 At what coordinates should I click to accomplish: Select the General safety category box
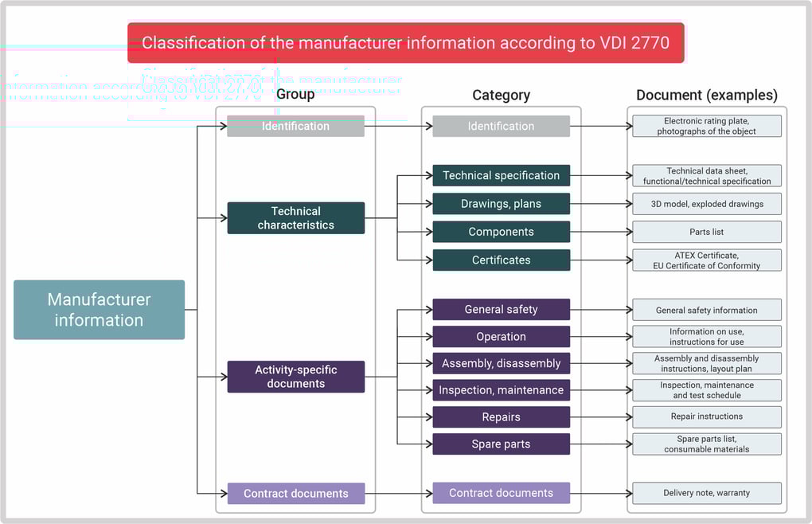tap(502, 309)
